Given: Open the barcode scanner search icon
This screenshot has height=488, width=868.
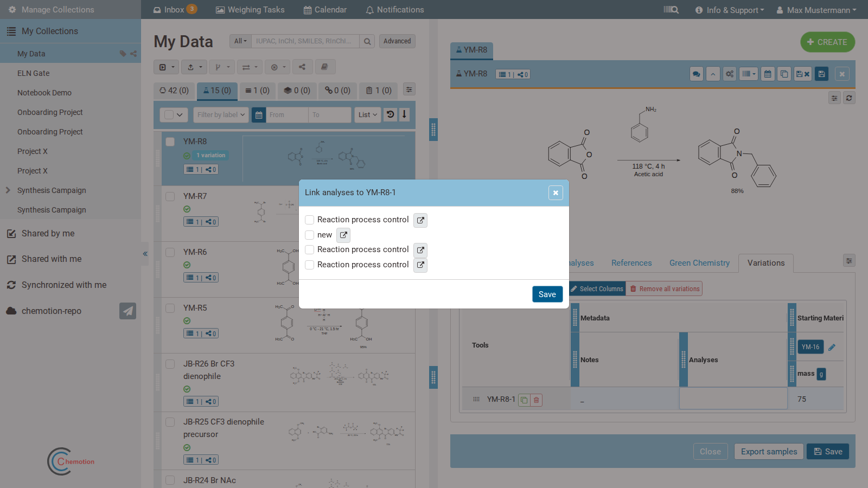Looking at the screenshot, I should point(671,10).
